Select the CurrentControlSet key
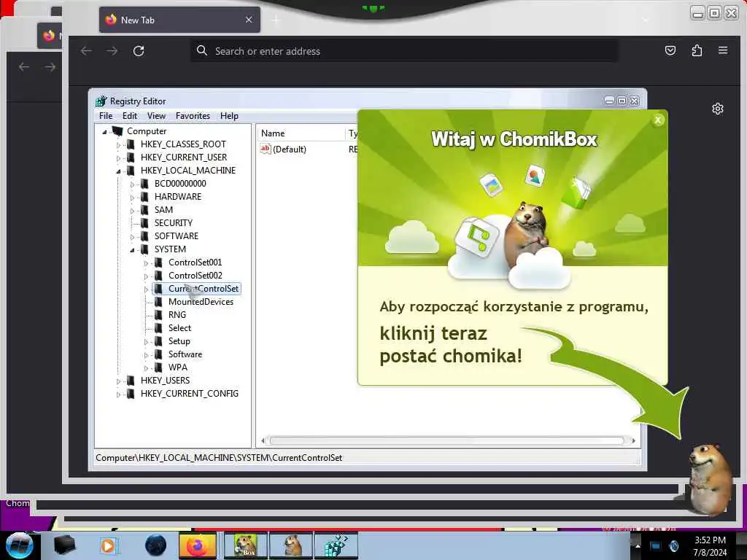This screenshot has width=747, height=560. pos(204,289)
